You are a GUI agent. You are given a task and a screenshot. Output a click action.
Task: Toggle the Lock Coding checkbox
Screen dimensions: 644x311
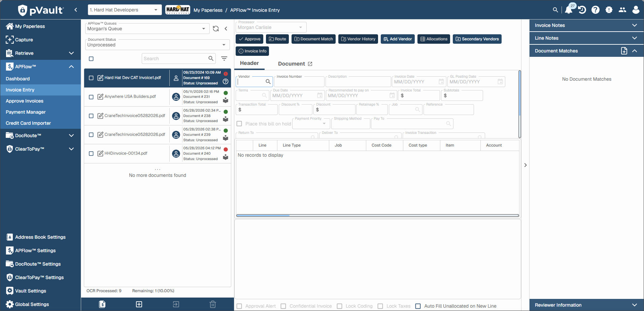click(x=340, y=306)
